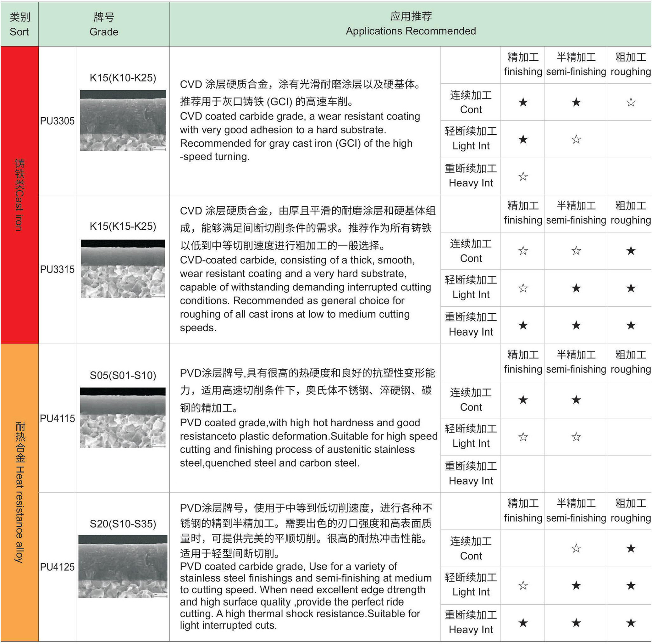Click the PU3315 Cont roughing filled star
Image resolution: width=652 pixels, height=644 pixels.
click(x=630, y=250)
